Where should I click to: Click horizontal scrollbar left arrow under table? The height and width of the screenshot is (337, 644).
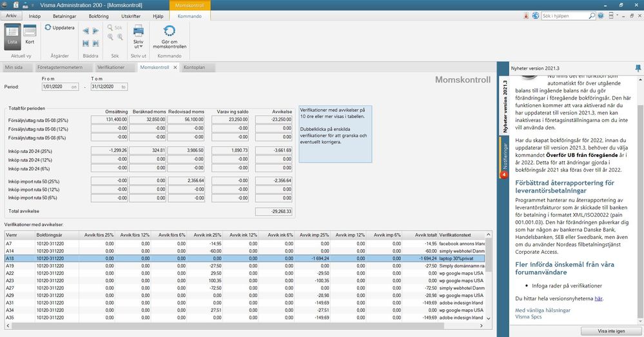[x=8, y=325]
